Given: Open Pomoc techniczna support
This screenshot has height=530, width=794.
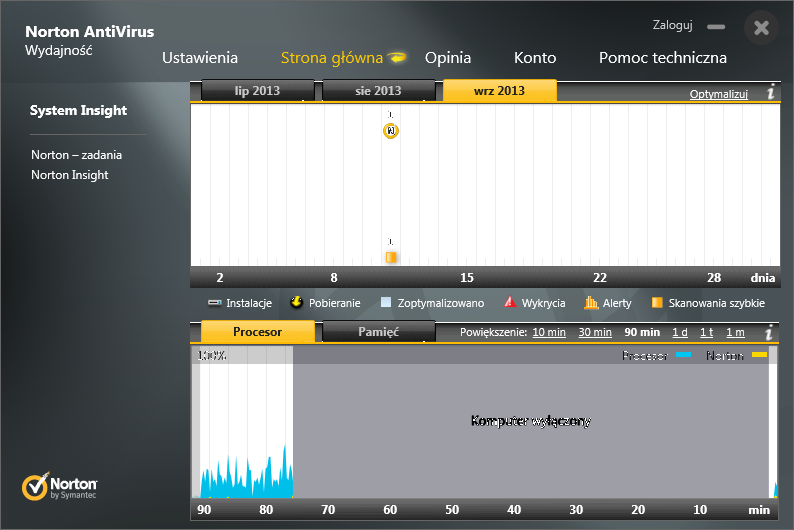Looking at the screenshot, I should click(x=662, y=58).
